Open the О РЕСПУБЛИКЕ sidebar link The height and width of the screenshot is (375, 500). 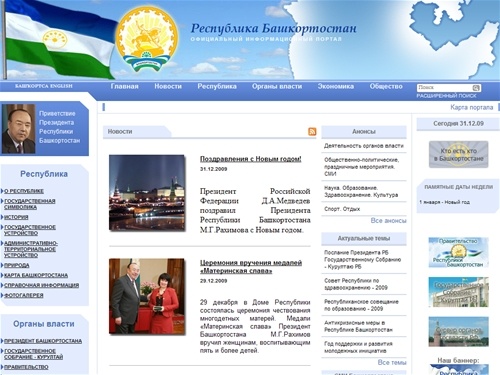tap(24, 191)
